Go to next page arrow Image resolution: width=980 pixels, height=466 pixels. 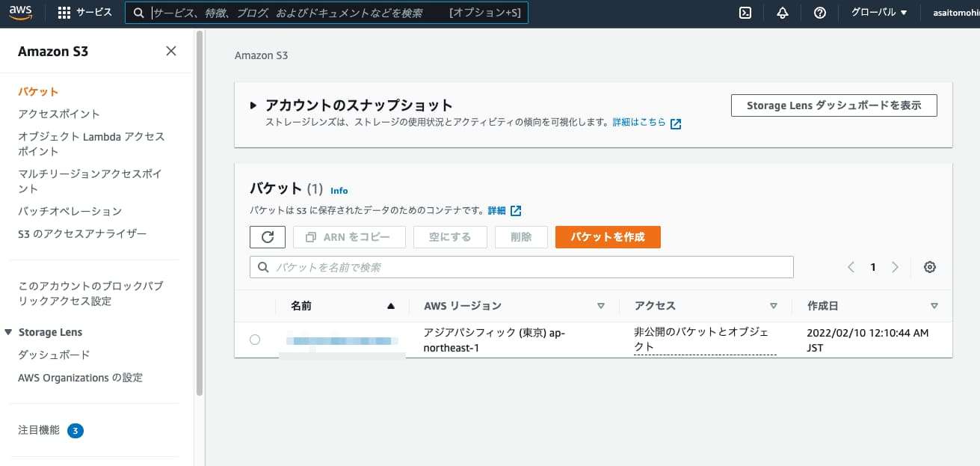(x=896, y=267)
